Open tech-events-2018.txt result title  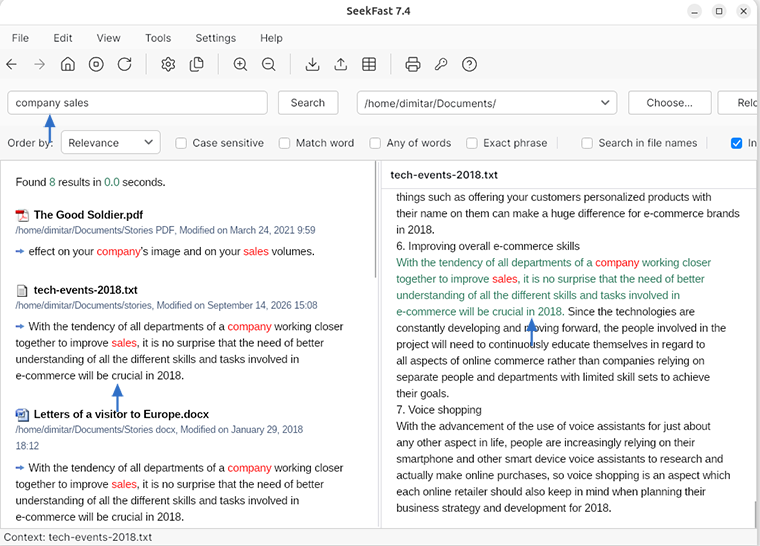point(86,290)
